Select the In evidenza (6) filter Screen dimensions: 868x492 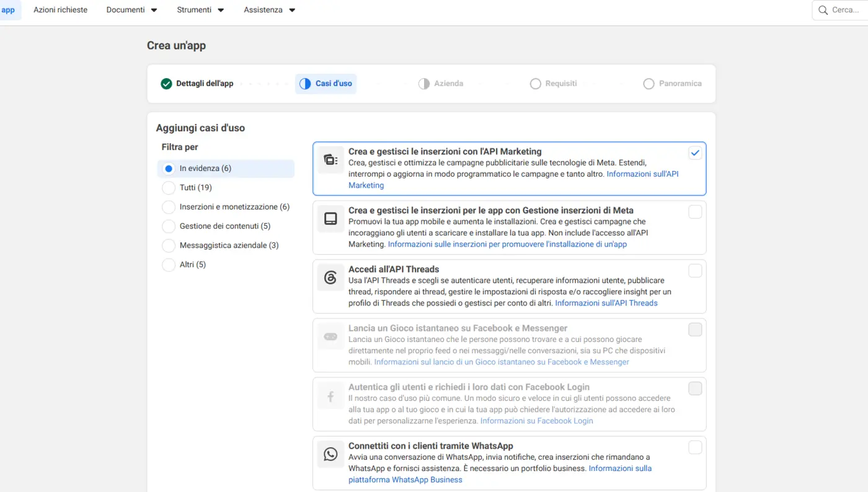click(x=226, y=169)
